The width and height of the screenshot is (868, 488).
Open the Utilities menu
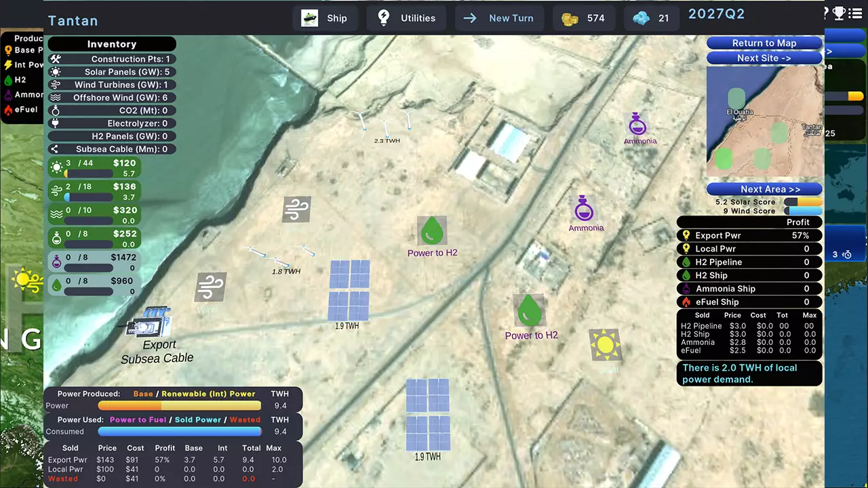tap(406, 18)
